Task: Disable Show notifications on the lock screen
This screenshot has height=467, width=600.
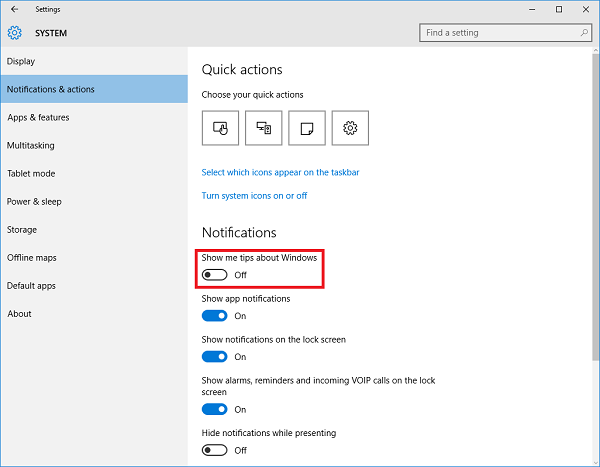Action: click(x=214, y=357)
